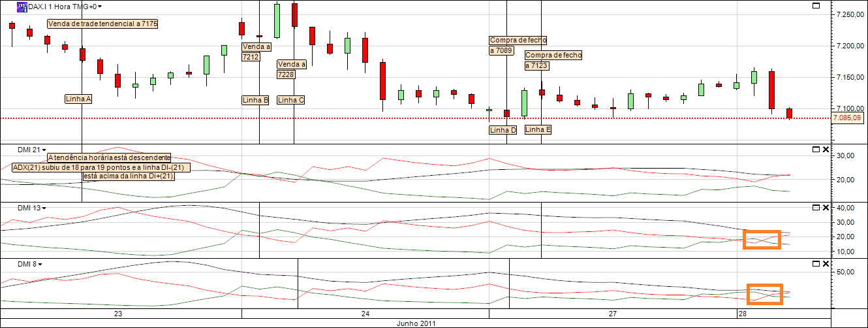Click the date label 27 on time axis

pyautogui.click(x=613, y=314)
